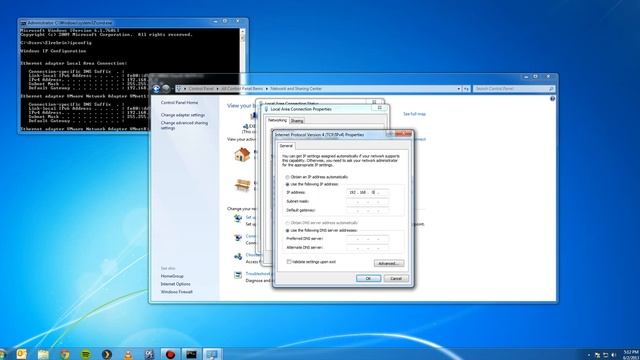Click OK in IPv4 Properties dialog
The width and height of the screenshot is (640, 360).
[368, 278]
